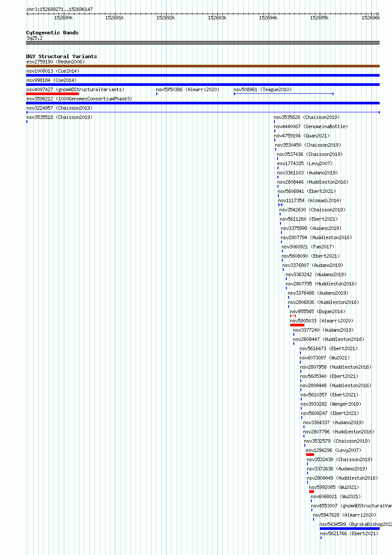Click nsv2807958 (Huddleston2016) label
Viewport: 392px width, 555px height.
[x=336, y=367]
